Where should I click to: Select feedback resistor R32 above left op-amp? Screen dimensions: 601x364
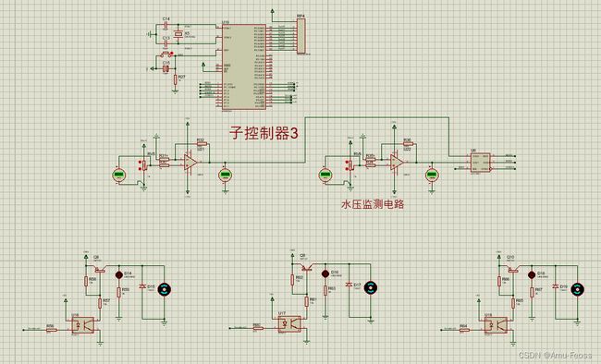coord(202,144)
